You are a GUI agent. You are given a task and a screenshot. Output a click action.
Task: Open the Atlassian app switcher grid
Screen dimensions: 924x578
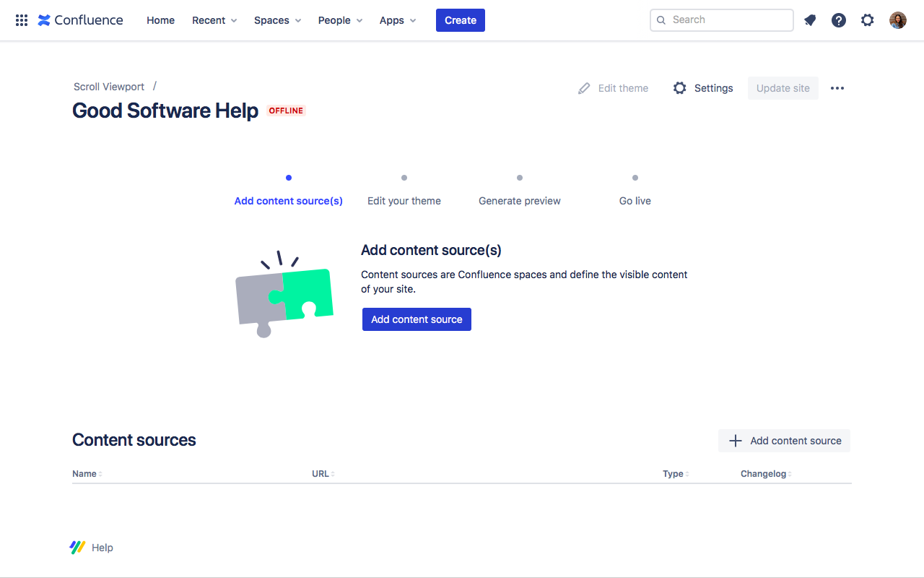(x=21, y=20)
